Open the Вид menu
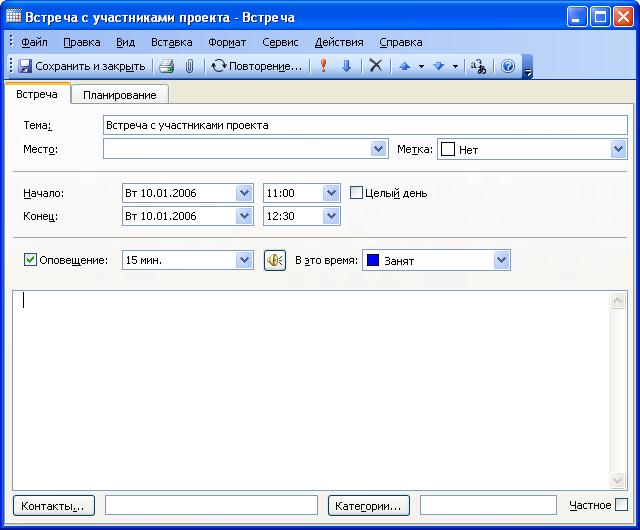The image size is (640, 530). coord(125,42)
